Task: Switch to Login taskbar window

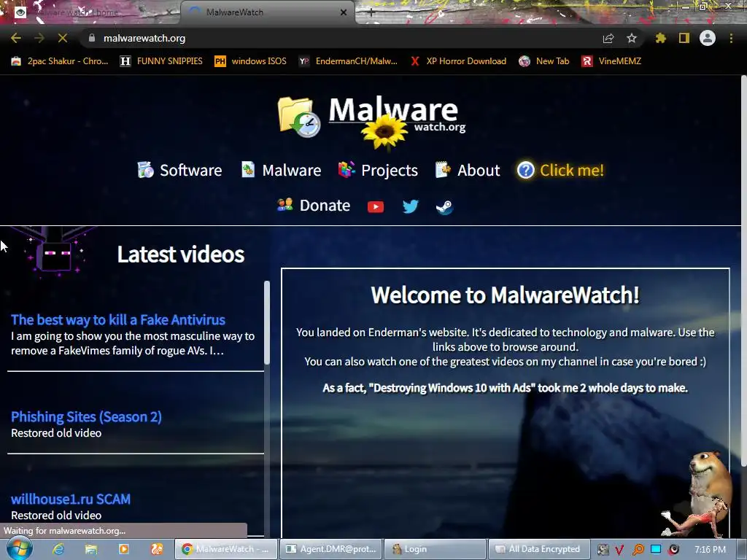Action: coord(435,549)
